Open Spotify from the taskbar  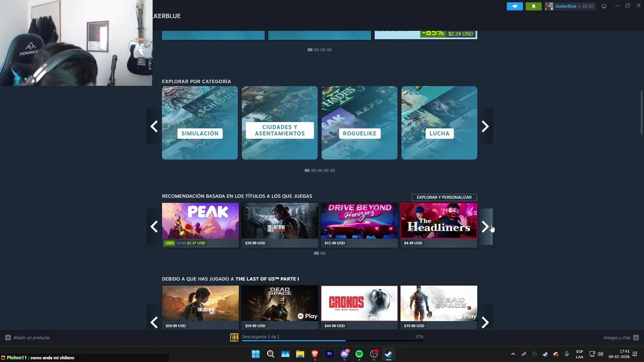(359, 354)
